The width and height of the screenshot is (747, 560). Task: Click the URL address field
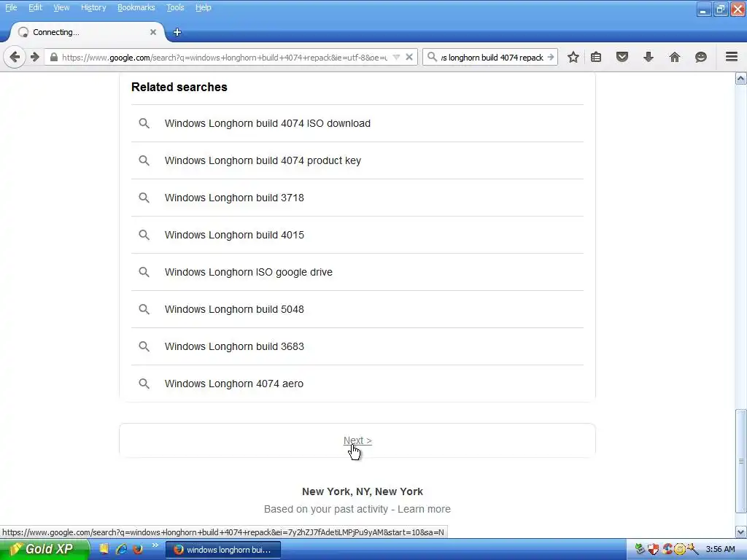224,57
